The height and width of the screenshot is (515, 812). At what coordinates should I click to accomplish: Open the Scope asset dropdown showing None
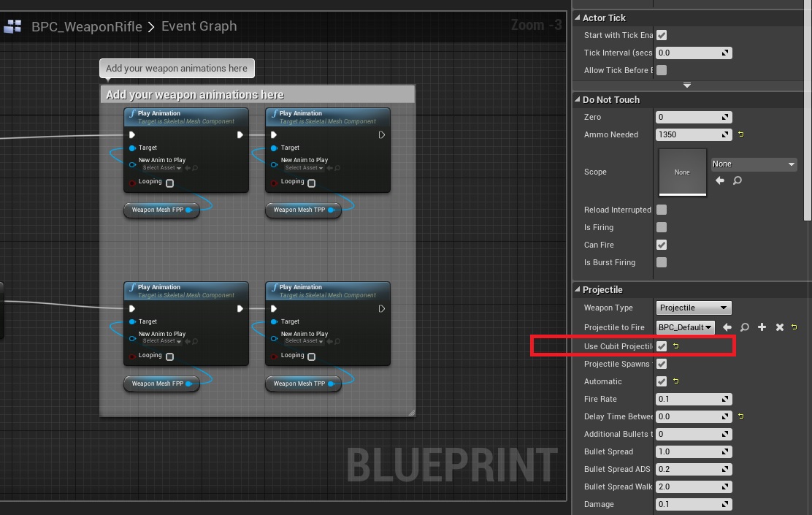pyautogui.click(x=754, y=164)
